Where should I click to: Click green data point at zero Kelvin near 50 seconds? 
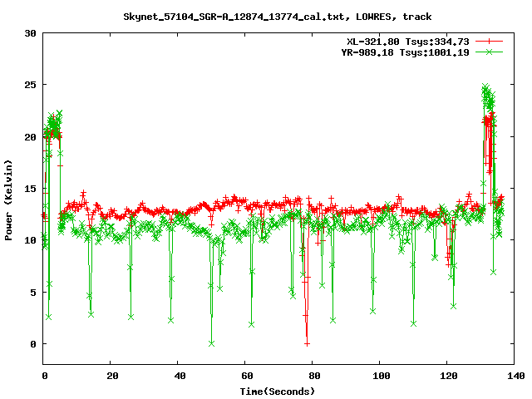click(211, 343)
